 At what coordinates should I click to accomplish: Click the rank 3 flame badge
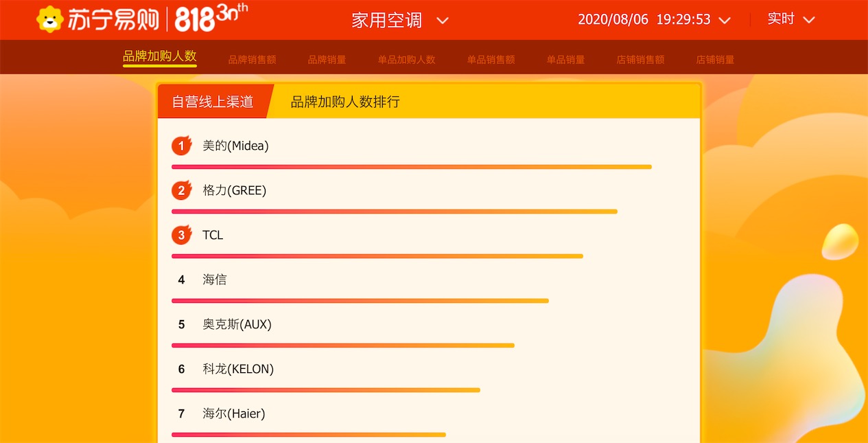181,235
